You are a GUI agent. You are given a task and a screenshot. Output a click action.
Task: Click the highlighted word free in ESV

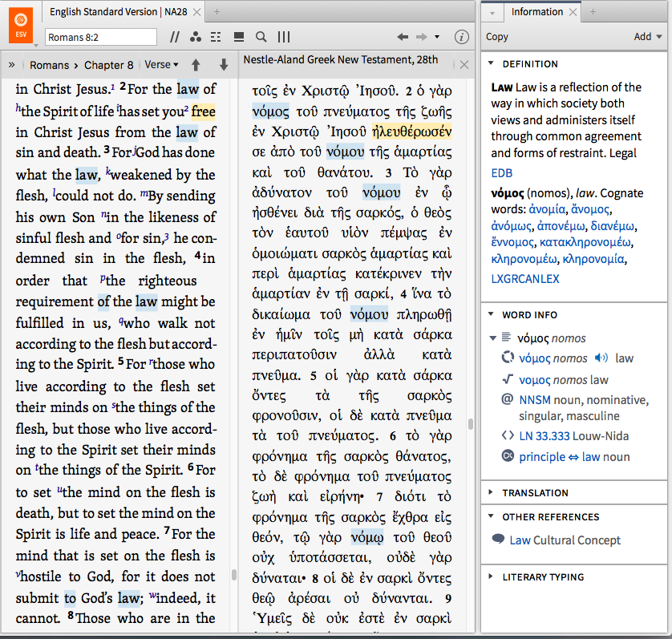[x=203, y=111]
